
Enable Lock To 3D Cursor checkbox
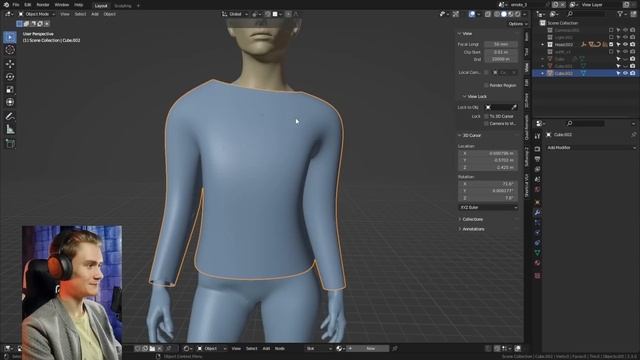click(486, 116)
